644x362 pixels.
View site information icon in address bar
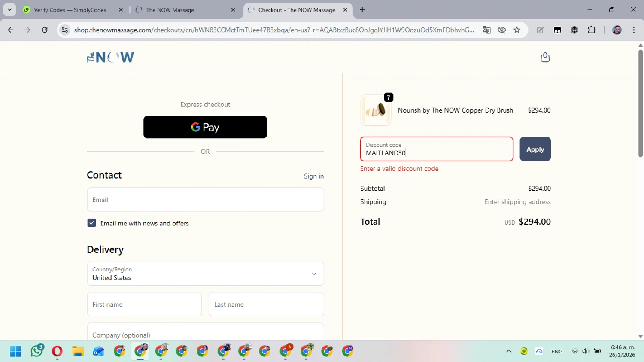65,30
